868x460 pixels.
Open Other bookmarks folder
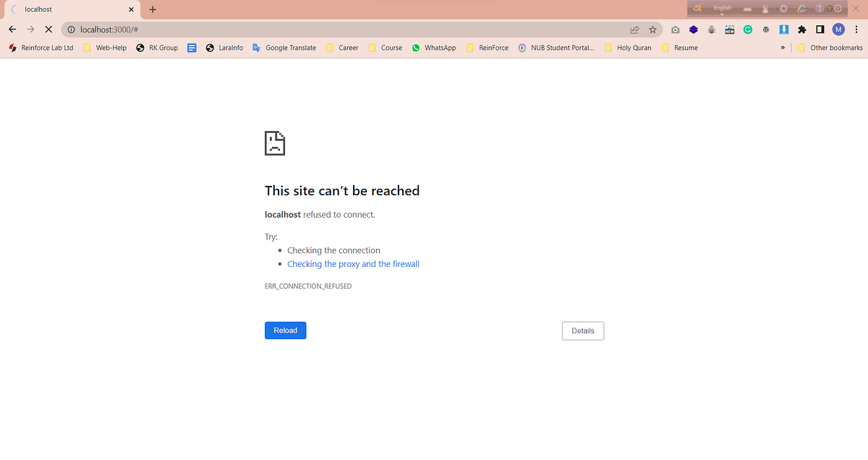pyautogui.click(x=829, y=47)
